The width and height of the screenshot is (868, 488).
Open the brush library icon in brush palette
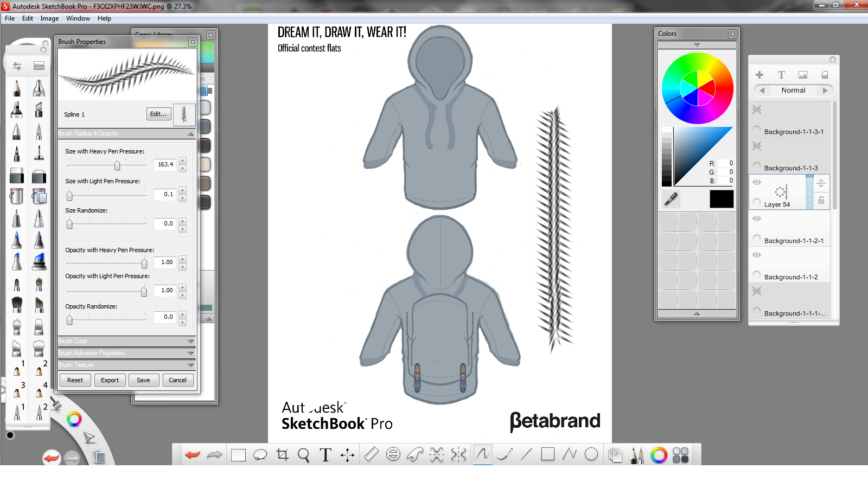(39, 66)
